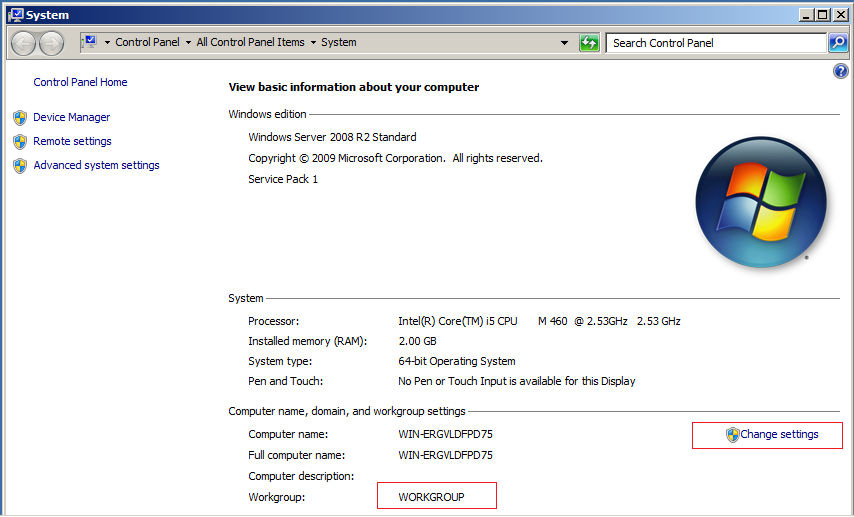Go to All Control Panel Items breadcrumb
Viewport: 854px width, 517px height.
click(250, 43)
